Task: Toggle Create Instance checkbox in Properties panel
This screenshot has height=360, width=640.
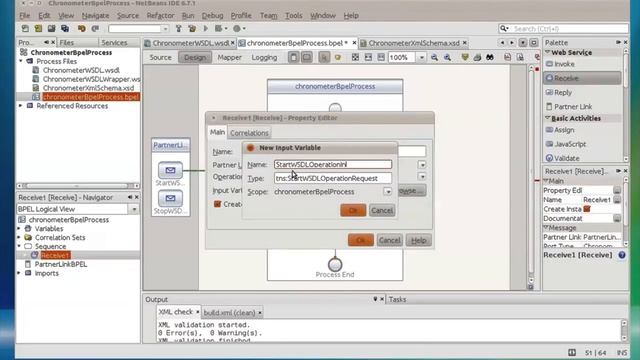Action: point(587,209)
